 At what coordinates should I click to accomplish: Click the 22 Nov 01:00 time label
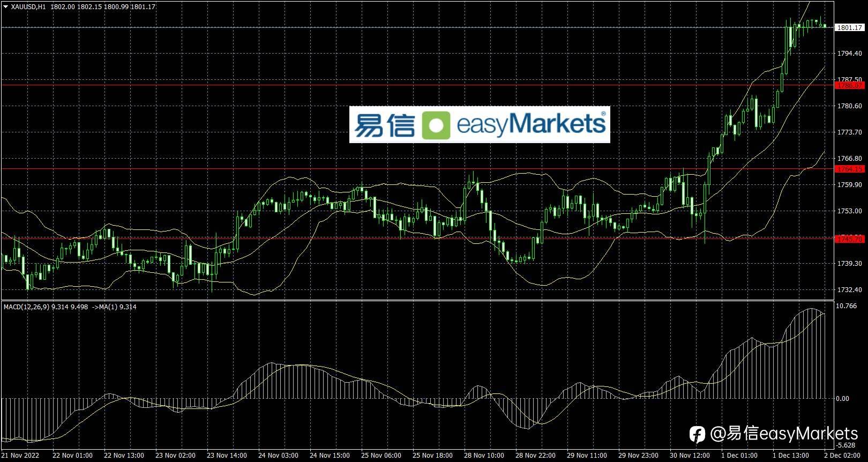pos(72,456)
